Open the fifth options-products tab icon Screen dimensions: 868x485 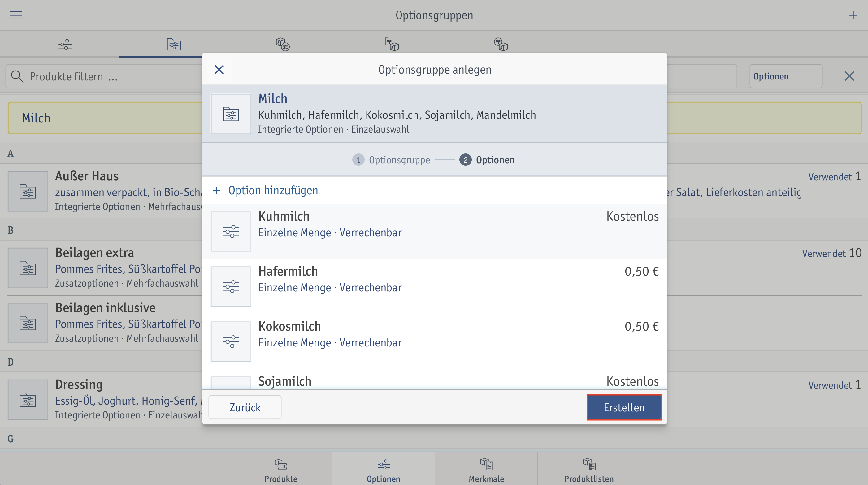pyautogui.click(x=501, y=44)
